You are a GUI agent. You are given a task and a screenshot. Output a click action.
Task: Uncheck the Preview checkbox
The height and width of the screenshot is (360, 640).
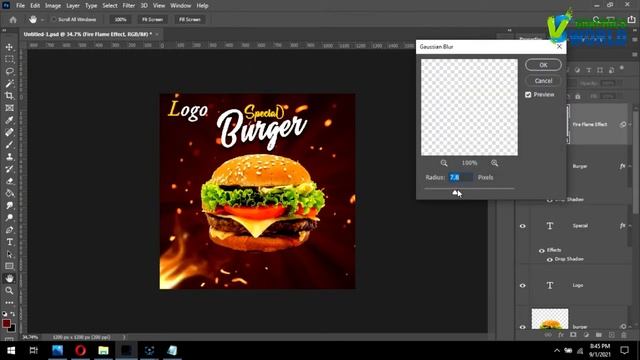528,95
